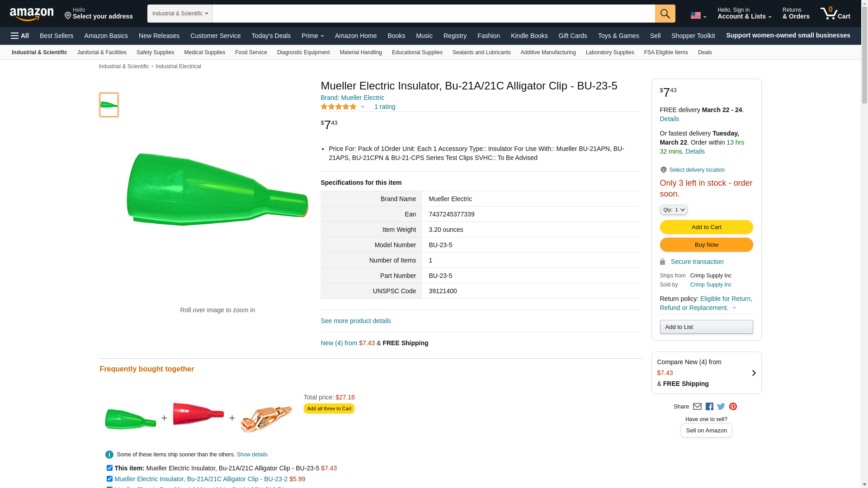Image resolution: width=868 pixels, height=488 pixels.
Task: Share product via email icon
Action: 697,407
